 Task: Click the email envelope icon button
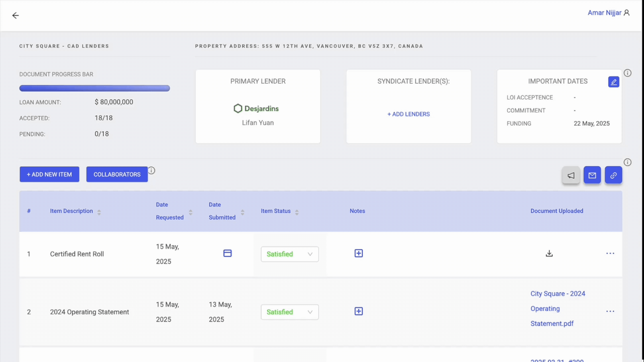(x=592, y=175)
